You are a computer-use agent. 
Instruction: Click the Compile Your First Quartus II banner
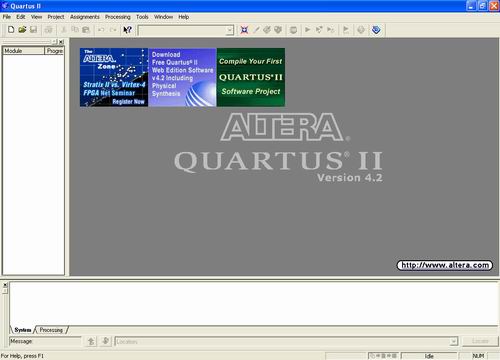pos(251,77)
